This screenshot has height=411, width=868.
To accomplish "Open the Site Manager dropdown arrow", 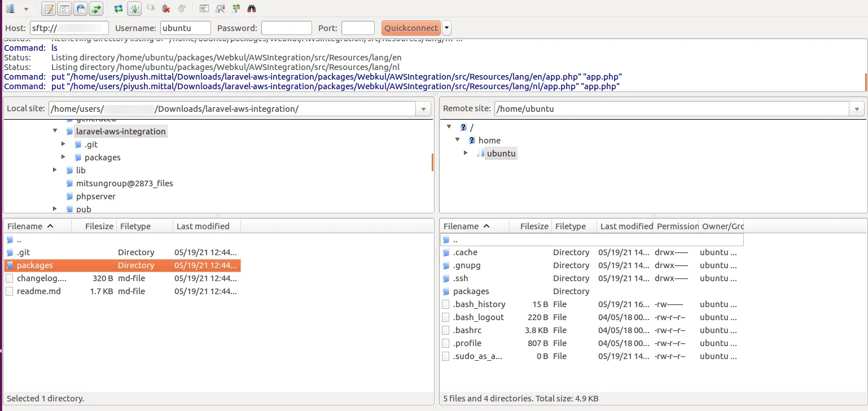I will tap(26, 9).
